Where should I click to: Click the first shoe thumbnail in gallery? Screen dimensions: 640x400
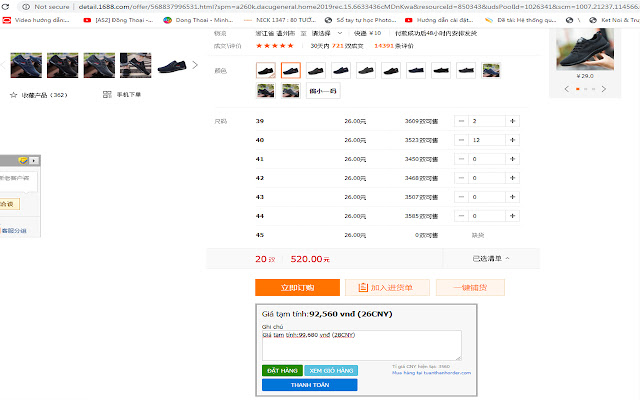pyautogui.click(x=25, y=66)
